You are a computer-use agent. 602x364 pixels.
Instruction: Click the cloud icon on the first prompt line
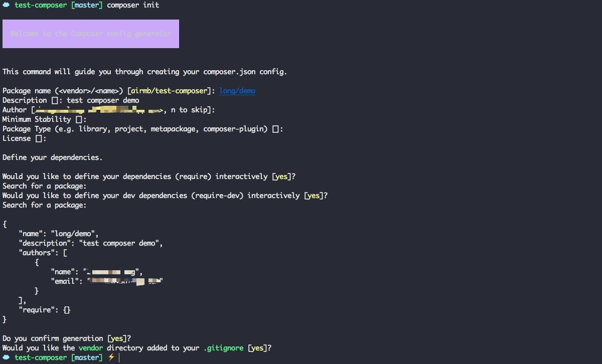6,5
